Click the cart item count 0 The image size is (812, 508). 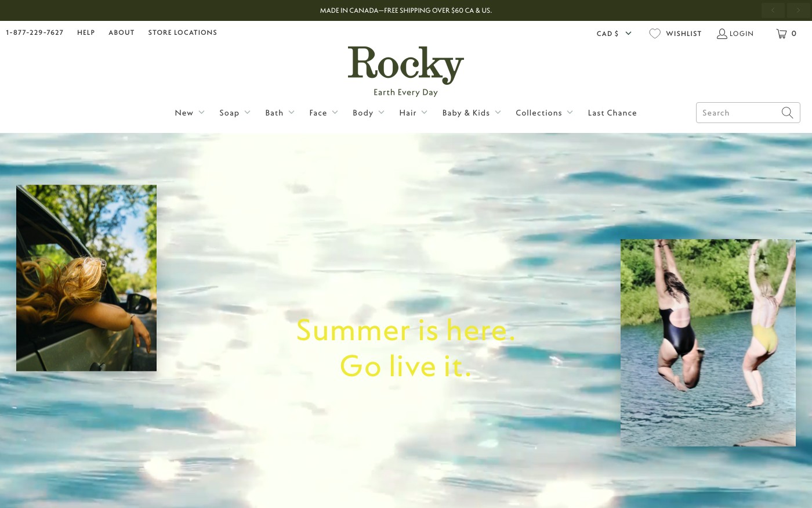(x=794, y=34)
